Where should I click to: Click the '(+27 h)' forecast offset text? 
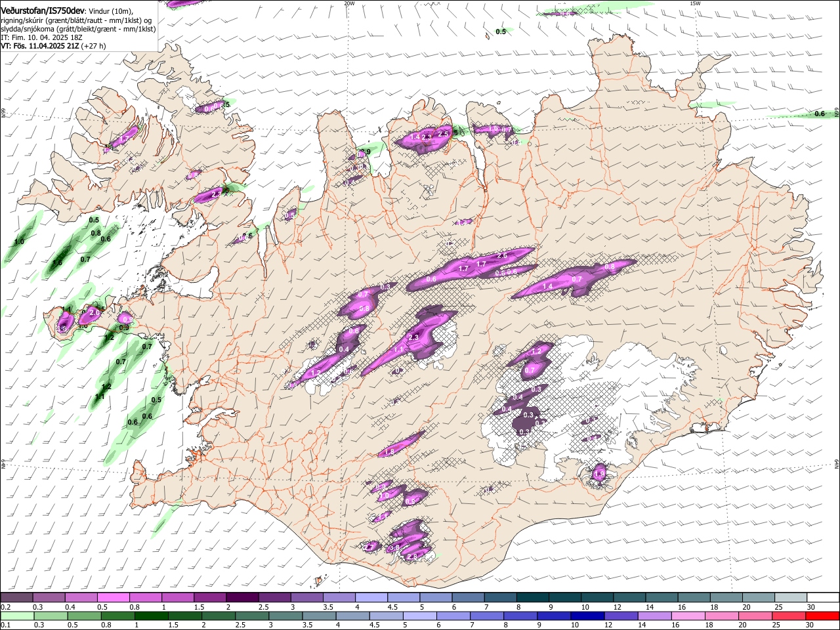pyautogui.click(x=94, y=47)
